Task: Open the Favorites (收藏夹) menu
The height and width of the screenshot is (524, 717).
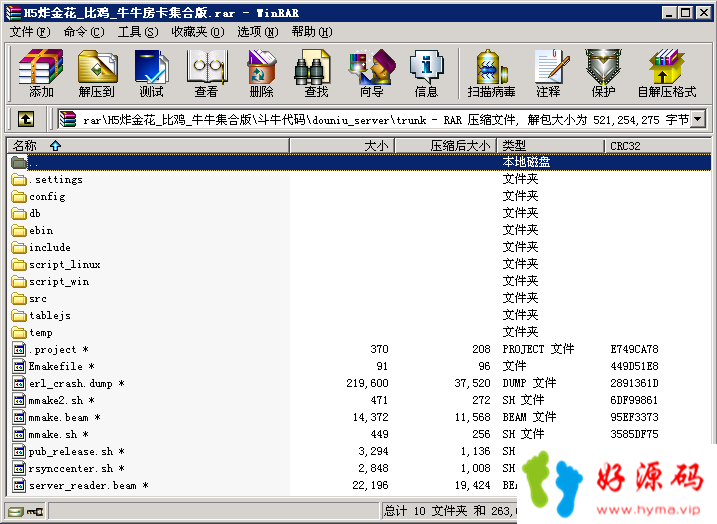Action: pos(198,32)
